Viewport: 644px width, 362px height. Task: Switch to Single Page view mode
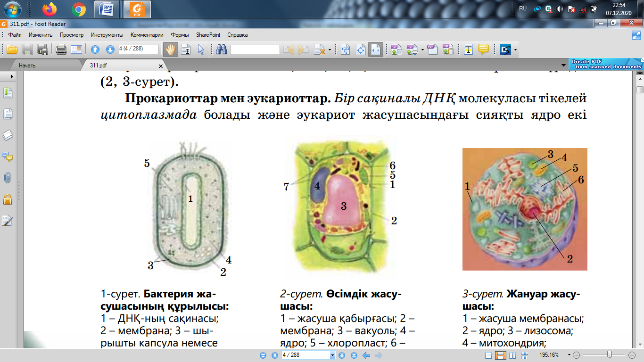point(489,355)
